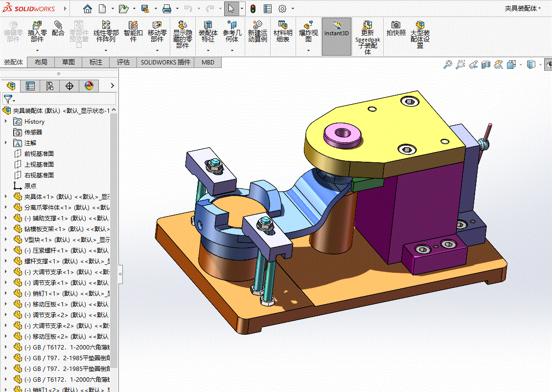Open the ConfigurationManager tab icon
Image resolution: width=552 pixels, height=392 pixels.
tap(50, 86)
